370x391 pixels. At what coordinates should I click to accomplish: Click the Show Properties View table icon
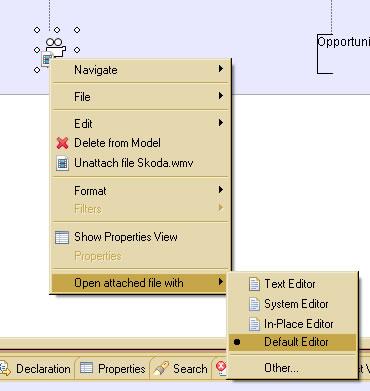coord(62,238)
